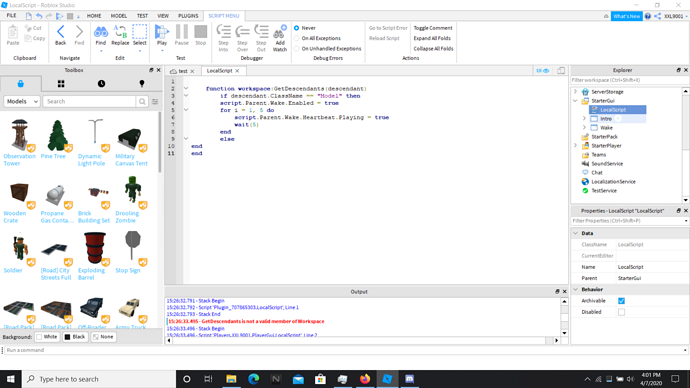Click the Cut tool in Clipboard
Screen dimensions: 690x388
[33, 28]
